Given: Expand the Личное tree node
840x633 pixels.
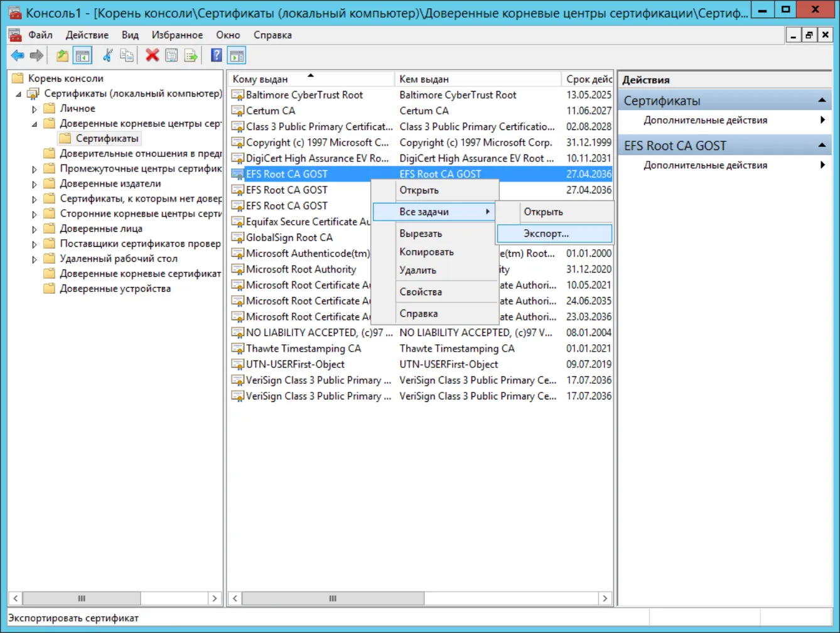Looking at the screenshot, I should [35, 109].
